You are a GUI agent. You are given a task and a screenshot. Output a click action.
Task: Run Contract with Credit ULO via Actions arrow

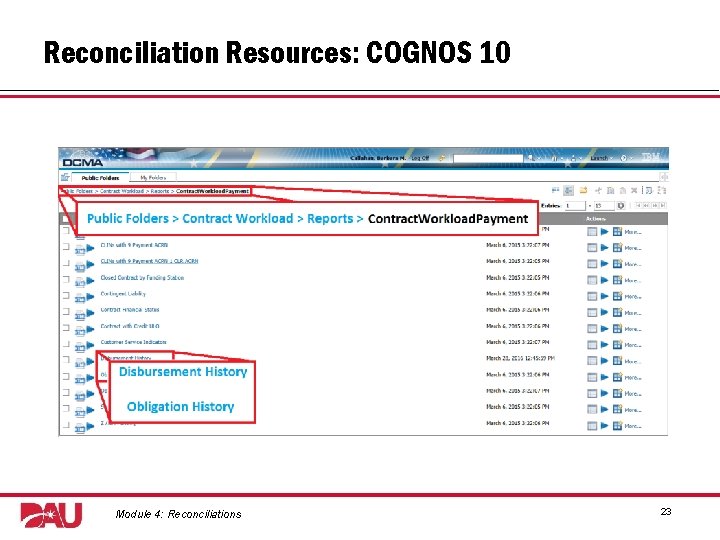[604, 328]
